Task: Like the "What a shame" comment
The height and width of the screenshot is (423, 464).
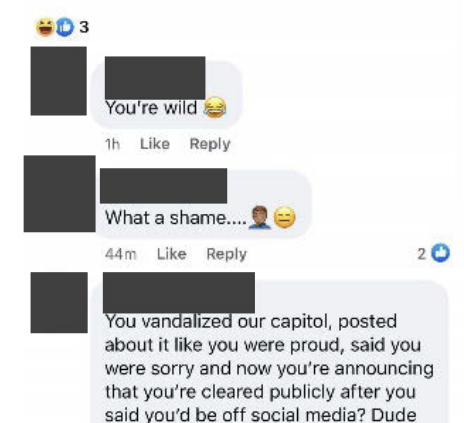Action: 172,254
